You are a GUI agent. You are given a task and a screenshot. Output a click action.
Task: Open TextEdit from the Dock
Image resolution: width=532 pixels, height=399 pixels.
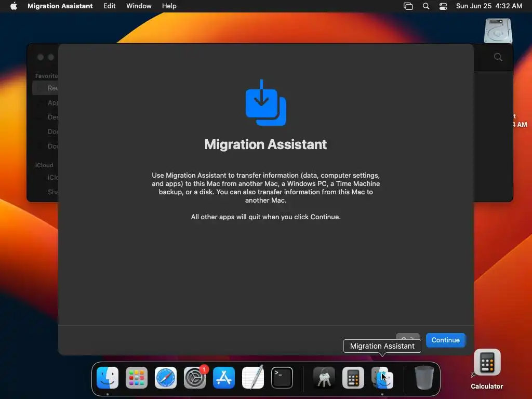click(x=253, y=378)
